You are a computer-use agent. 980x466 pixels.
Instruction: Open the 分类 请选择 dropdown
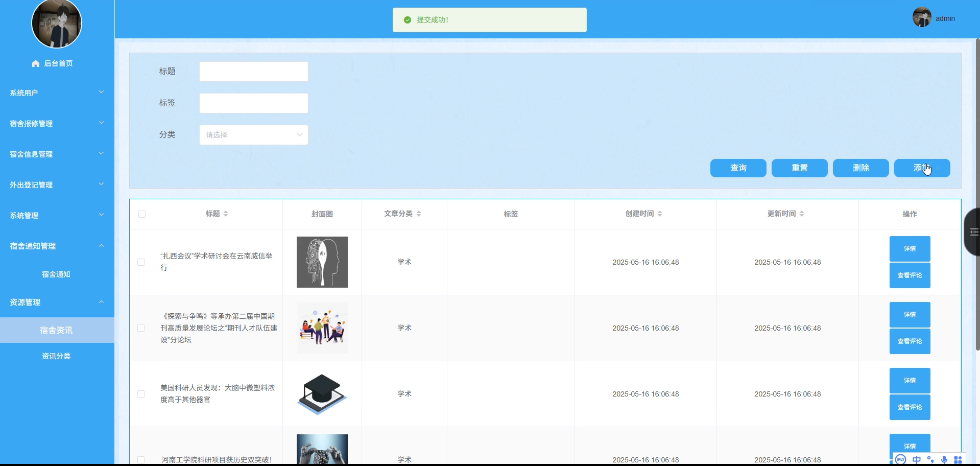click(254, 135)
